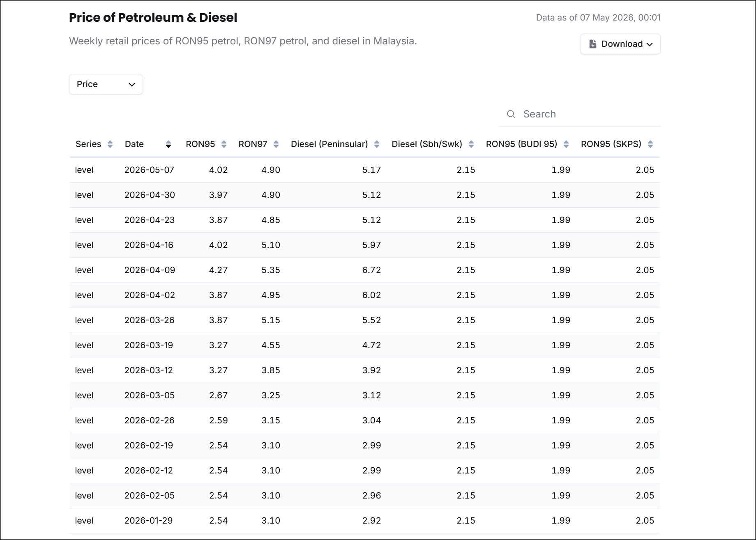The image size is (756, 540).
Task: Select the 2026-04-09 row date
Action: [x=150, y=270]
